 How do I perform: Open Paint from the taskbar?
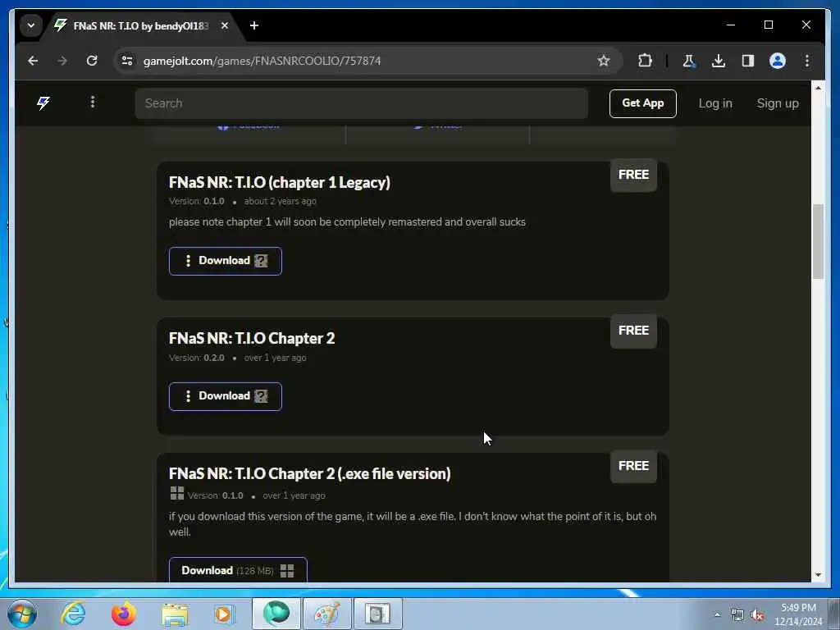tap(326, 614)
